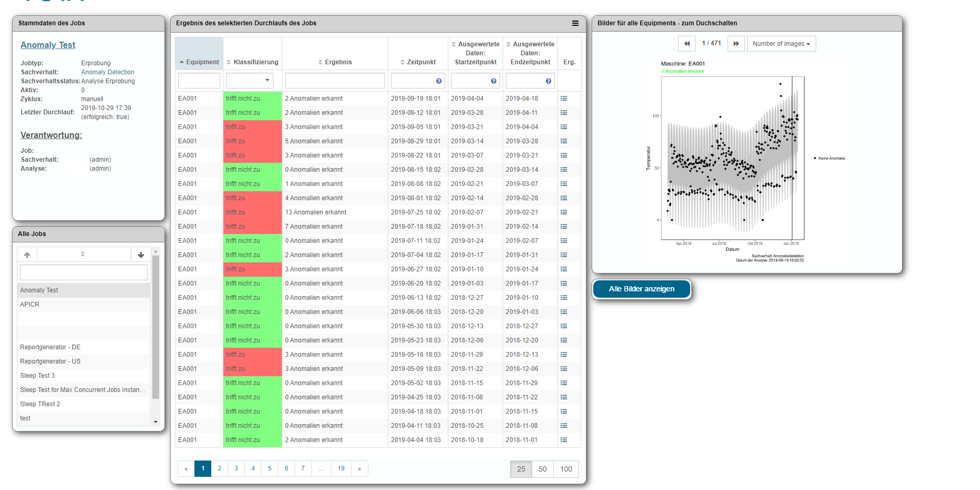
Task: Click the Alle Jobs search field
Action: [84, 272]
